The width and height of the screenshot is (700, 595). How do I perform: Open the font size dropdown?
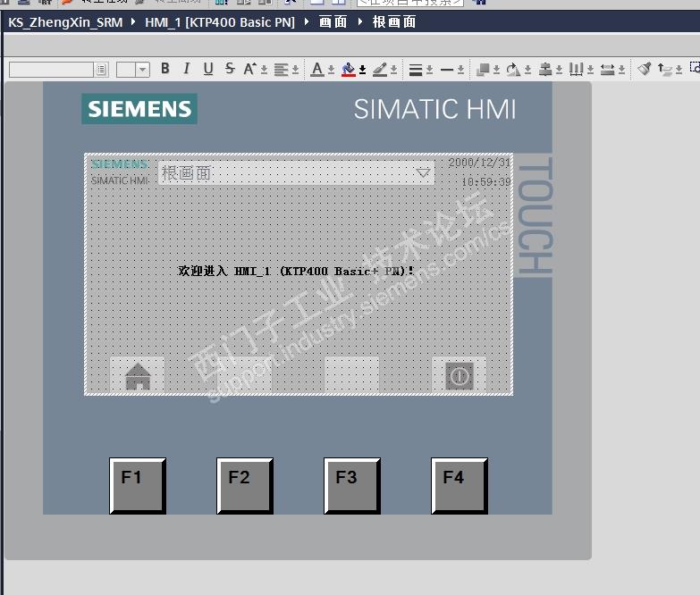tap(143, 70)
